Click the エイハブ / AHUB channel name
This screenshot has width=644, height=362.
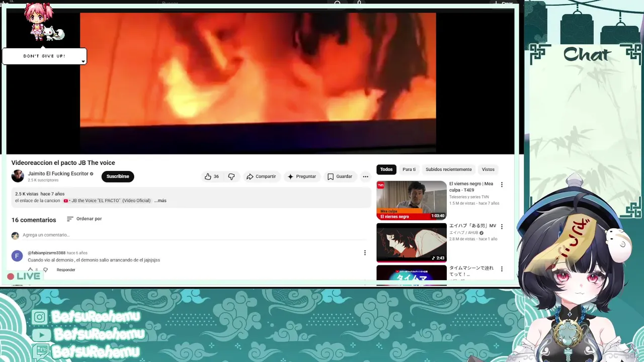pyautogui.click(x=463, y=233)
